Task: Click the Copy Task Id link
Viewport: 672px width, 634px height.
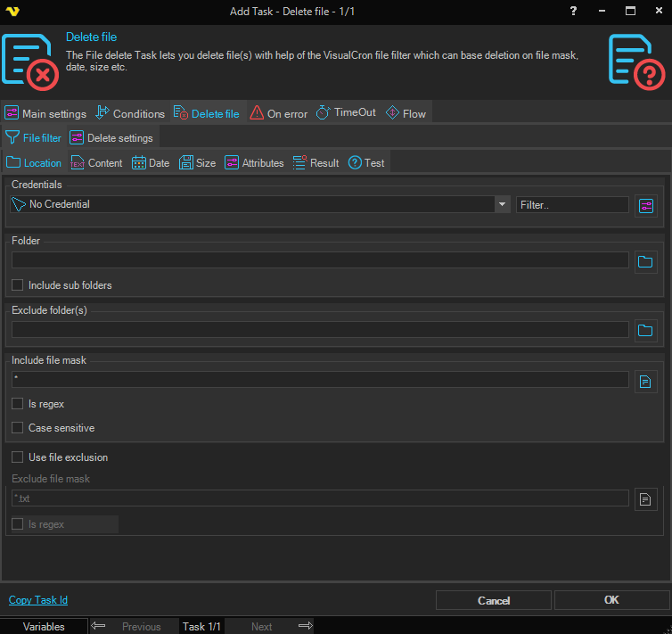Action: tap(37, 600)
